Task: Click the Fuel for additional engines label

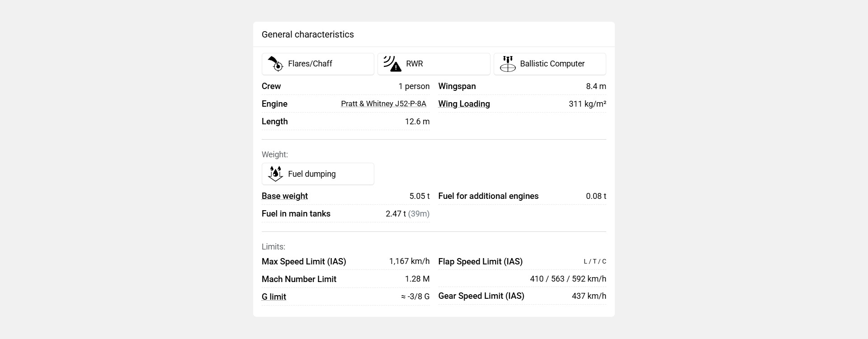Action: click(488, 196)
